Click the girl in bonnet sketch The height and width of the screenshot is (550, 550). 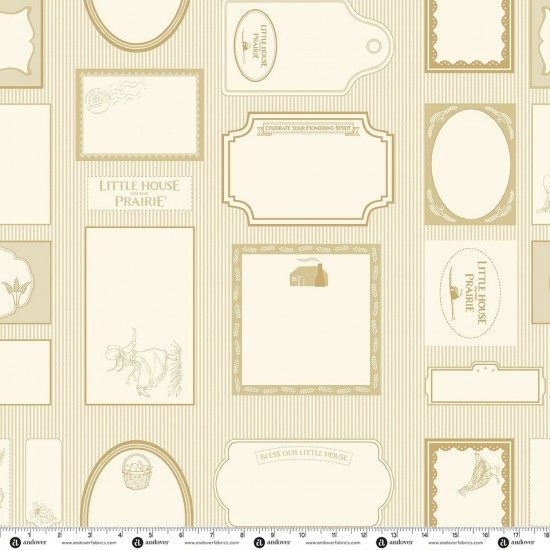(144, 363)
